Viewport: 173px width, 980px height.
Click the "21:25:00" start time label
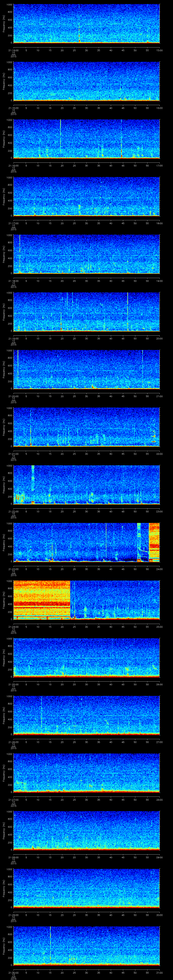pos(13,684)
